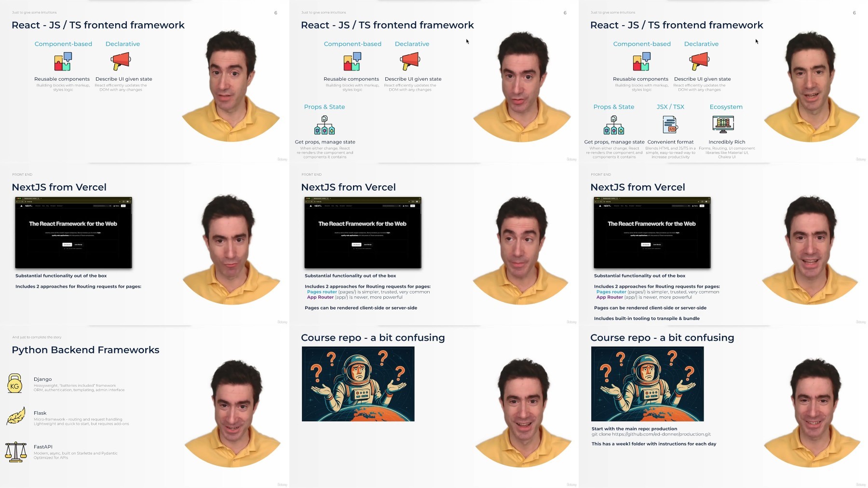Select Flask's 'Micro-framework - routing and request handling' line
Screen dimensions: 868x488
pyautogui.click(x=78, y=419)
